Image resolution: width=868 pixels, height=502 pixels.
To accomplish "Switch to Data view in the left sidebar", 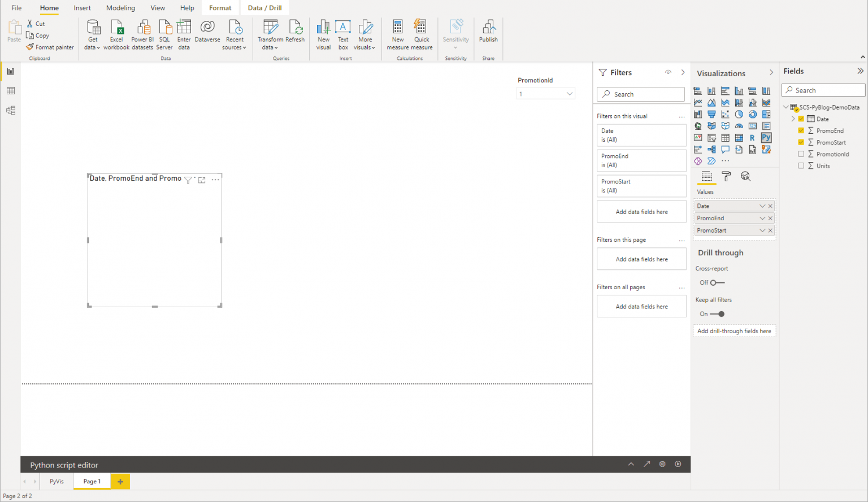I will click(x=10, y=90).
